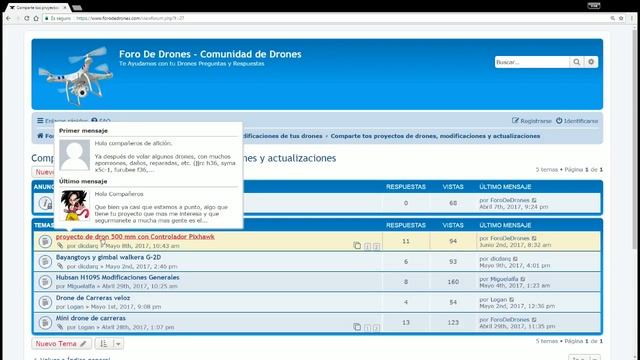Open author Miguelalfa in Hubsan topic row
The height and width of the screenshot is (360, 640).
[81, 286]
